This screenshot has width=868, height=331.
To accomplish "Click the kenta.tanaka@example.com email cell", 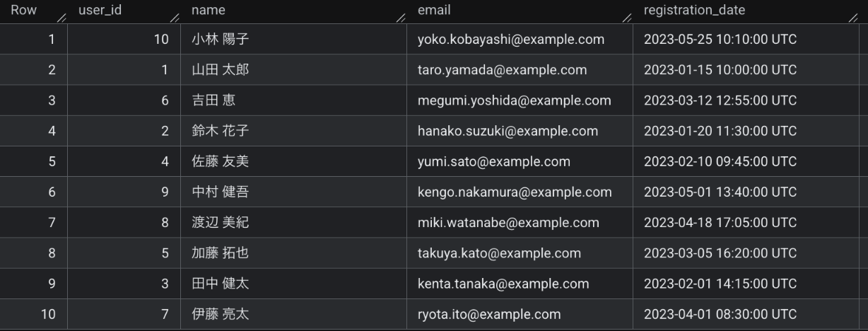I will tap(503, 283).
